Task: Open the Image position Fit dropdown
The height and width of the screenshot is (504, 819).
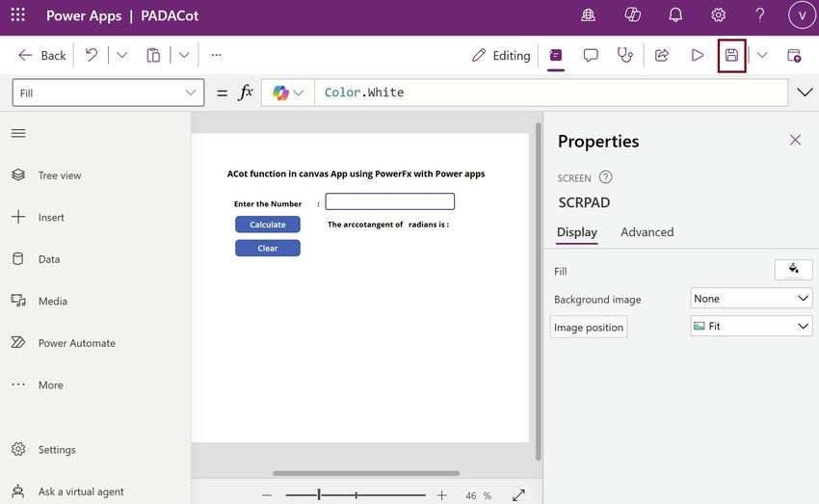Action: (752, 327)
